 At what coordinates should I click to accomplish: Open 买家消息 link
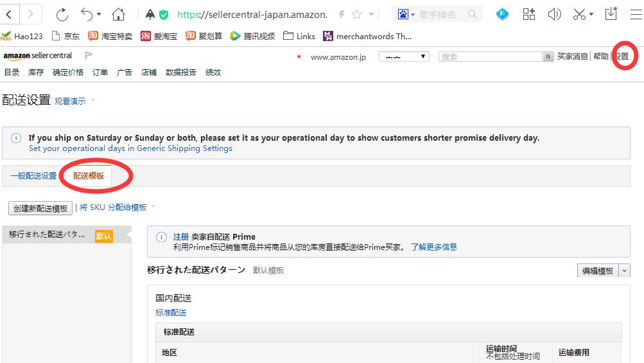tap(573, 57)
